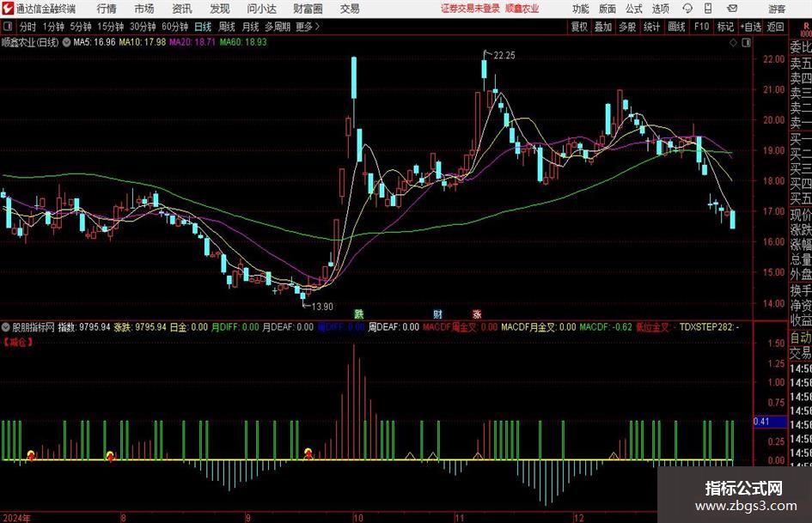
Task: Click the MA5: 16.96 label
Action: point(95,42)
